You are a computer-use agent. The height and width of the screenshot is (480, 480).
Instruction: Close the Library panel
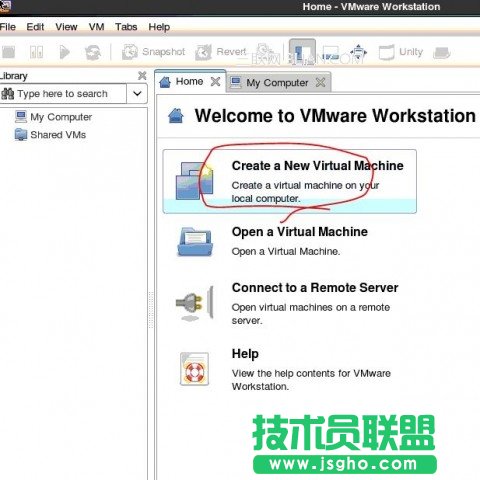pyautogui.click(x=142, y=76)
